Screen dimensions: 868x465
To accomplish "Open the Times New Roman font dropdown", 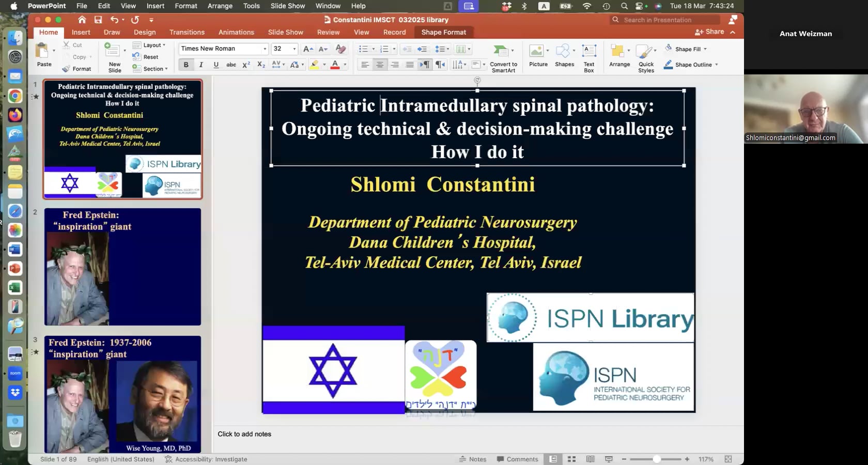I will tap(265, 49).
